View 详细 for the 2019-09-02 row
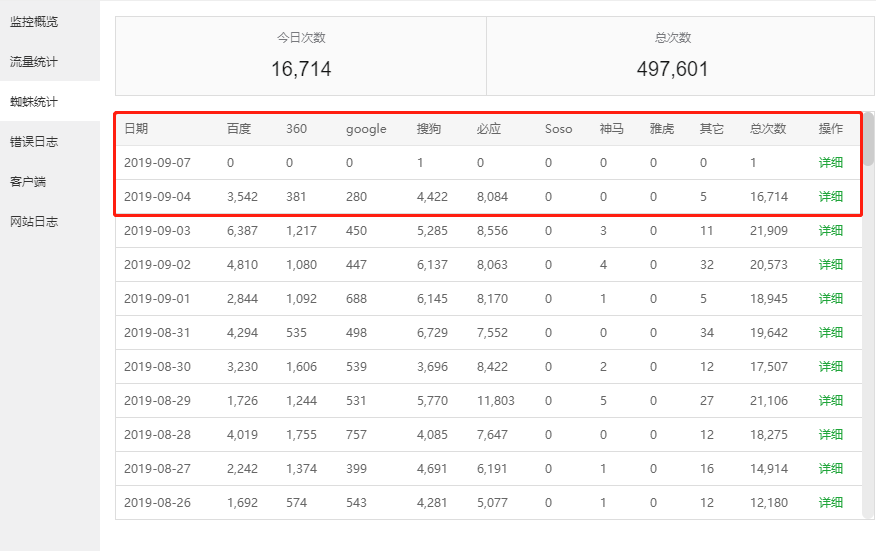 click(831, 265)
